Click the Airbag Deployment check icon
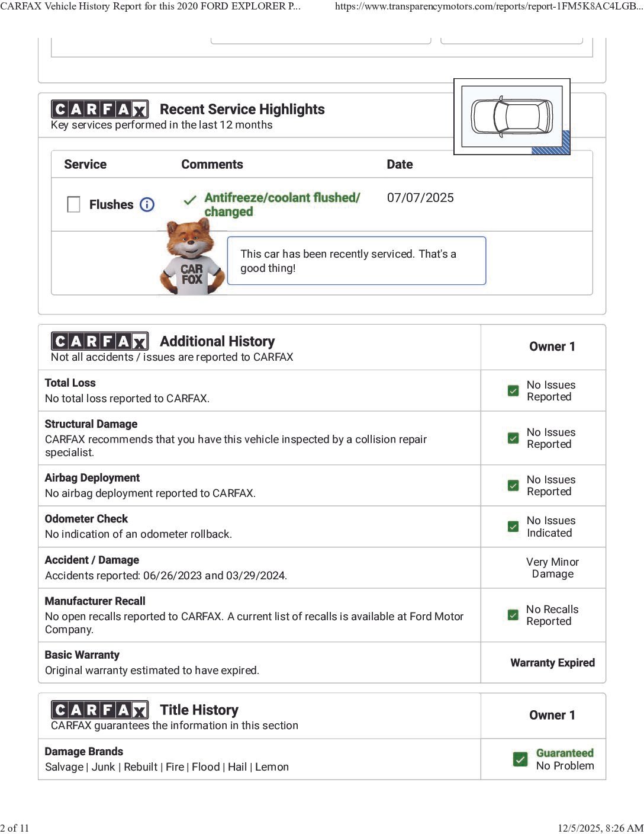 pyautogui.click(x=513, y=486)
